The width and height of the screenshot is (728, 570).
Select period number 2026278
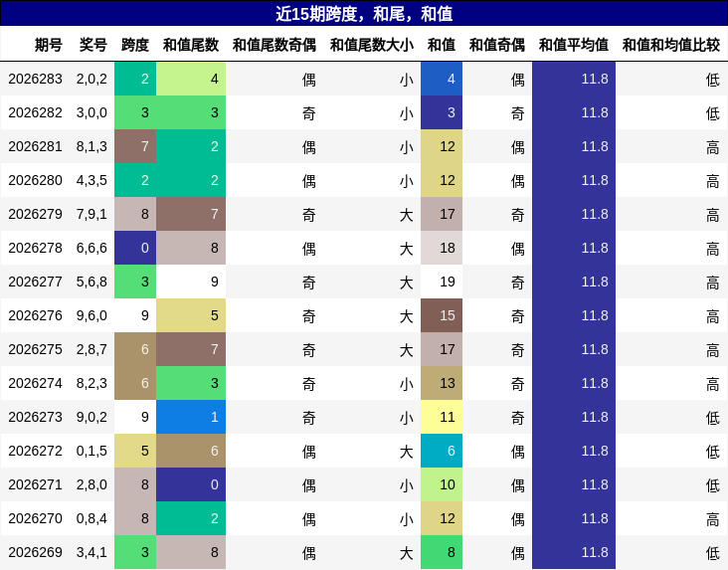[x=35, y=248]
